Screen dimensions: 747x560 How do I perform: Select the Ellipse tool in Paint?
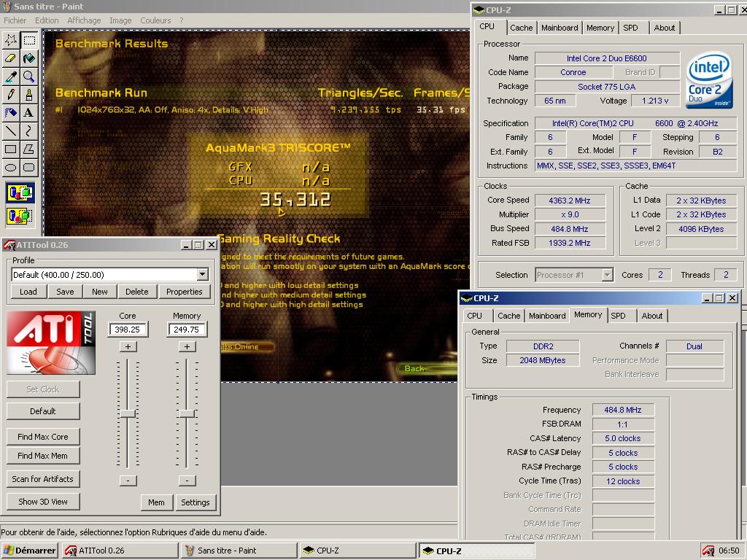click(11, 167)
